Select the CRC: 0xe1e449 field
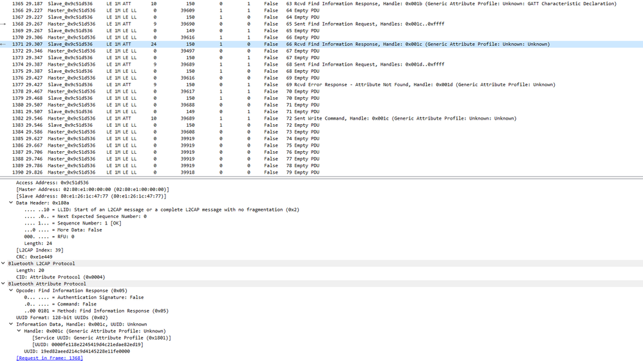Screen dimensions: 643x364 point(34,257)
